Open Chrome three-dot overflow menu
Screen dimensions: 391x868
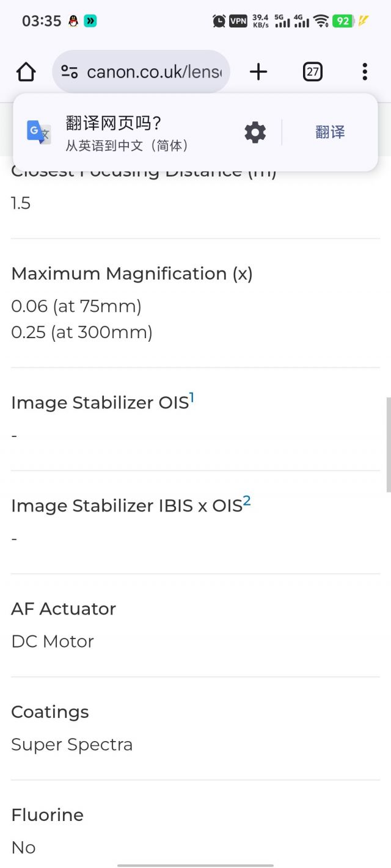(x=365, y=72)
